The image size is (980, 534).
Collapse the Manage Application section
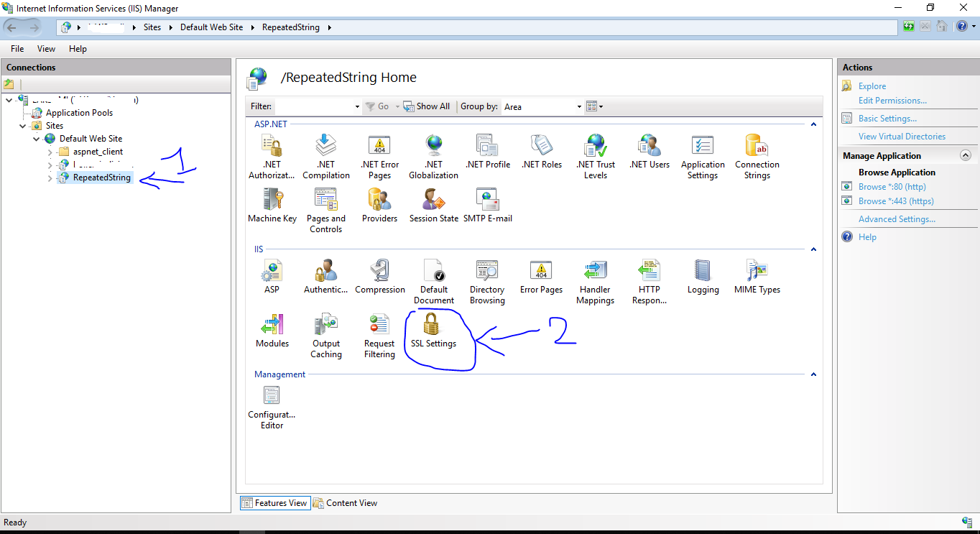[965, 155]
